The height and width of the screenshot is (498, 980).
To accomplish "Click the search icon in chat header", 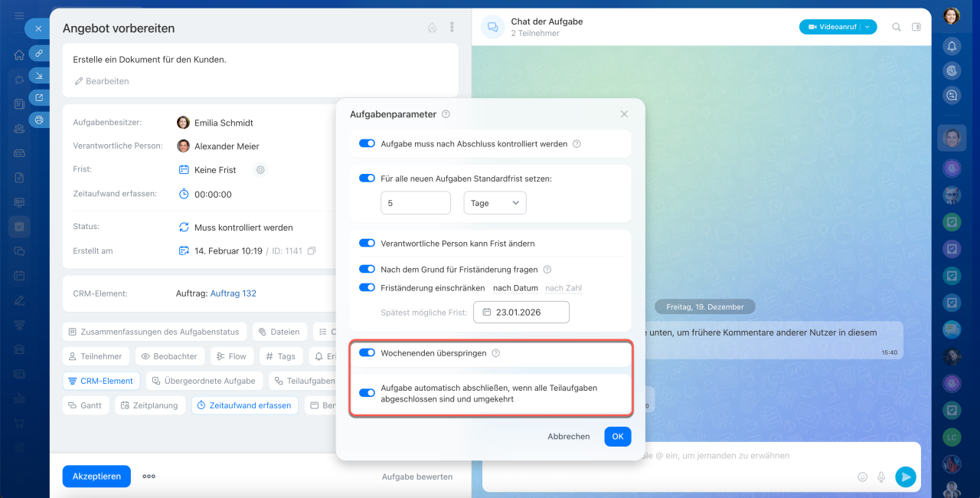I will [x=897, y=27].
